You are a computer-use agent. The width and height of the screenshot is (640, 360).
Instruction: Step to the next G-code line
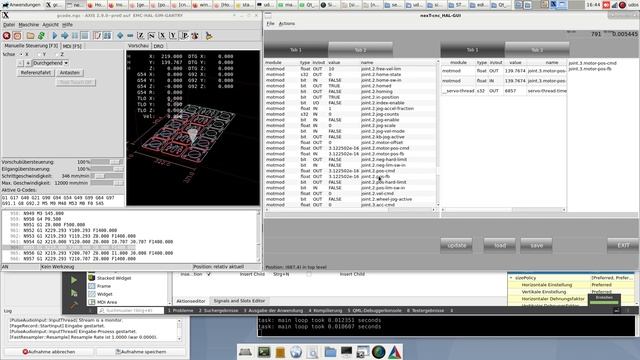[64, 36]
